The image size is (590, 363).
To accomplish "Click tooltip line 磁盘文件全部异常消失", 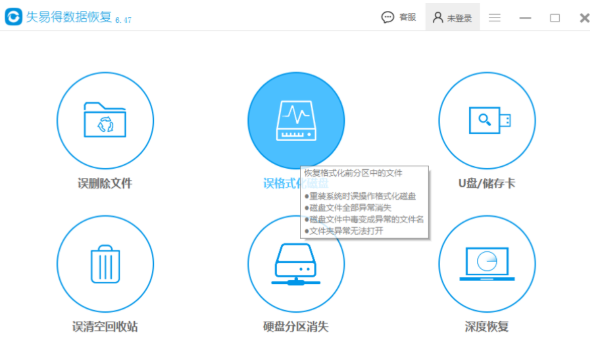I will click(x=348, y=208).
